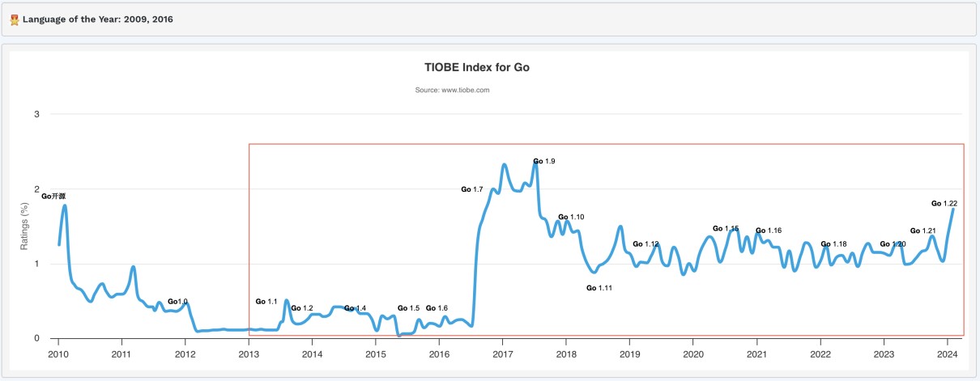The height and width of the screenshot is (381, 980).
Task: Select the "Go 1.18" annotation label
Action: click(833, 244)
